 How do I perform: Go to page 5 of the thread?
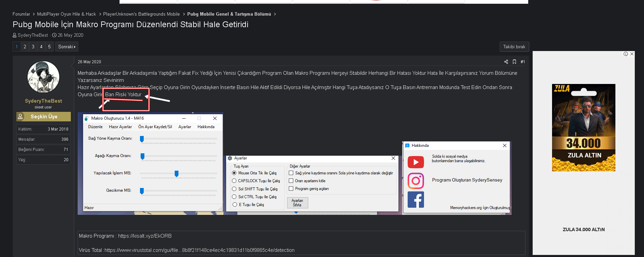tap(49, 47)
